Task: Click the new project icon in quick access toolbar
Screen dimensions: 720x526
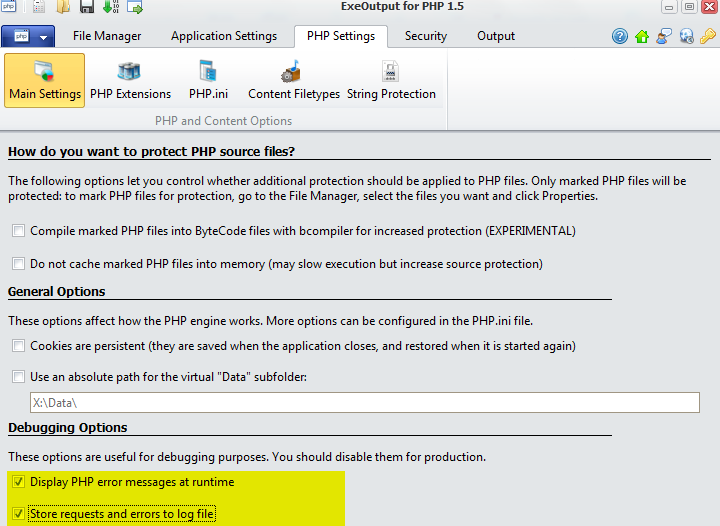Action: [39, 6]
